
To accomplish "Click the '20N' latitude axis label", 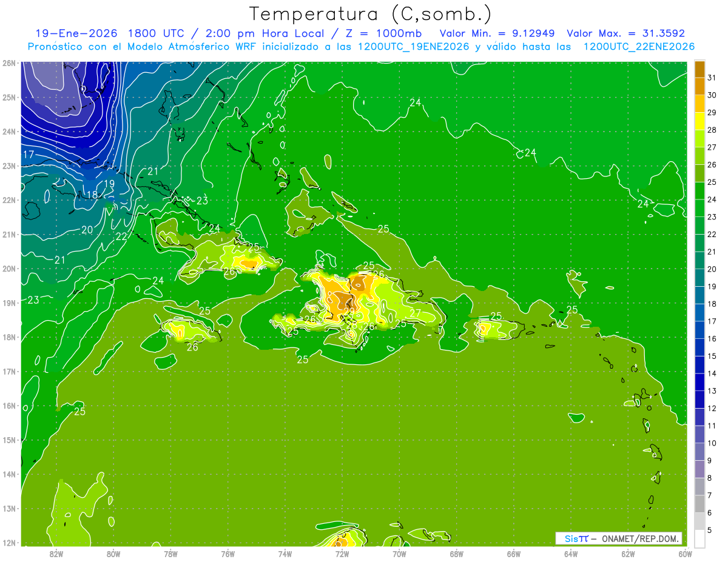I will [9, 269].
